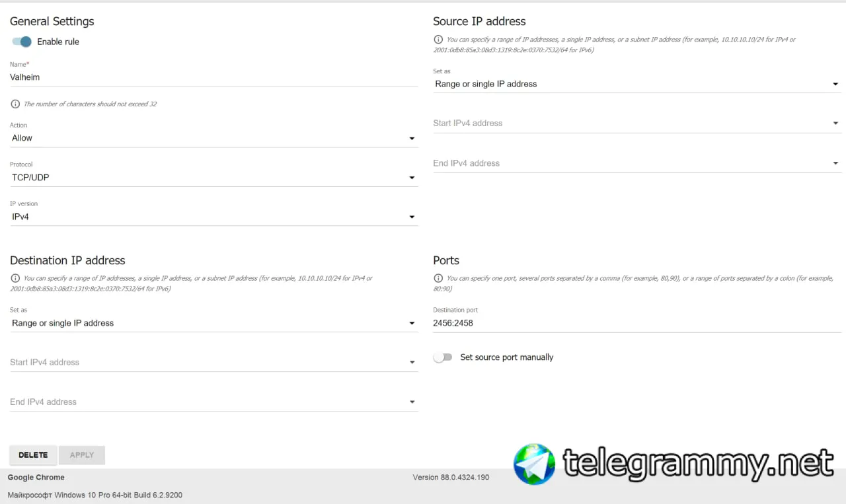Click the APPLY button

coord(82,455)
